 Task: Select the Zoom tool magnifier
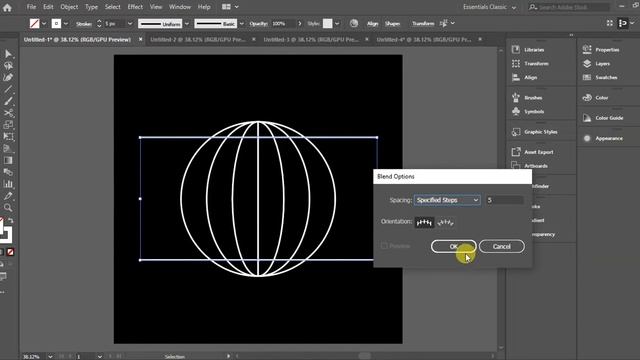tap(8, 208)
